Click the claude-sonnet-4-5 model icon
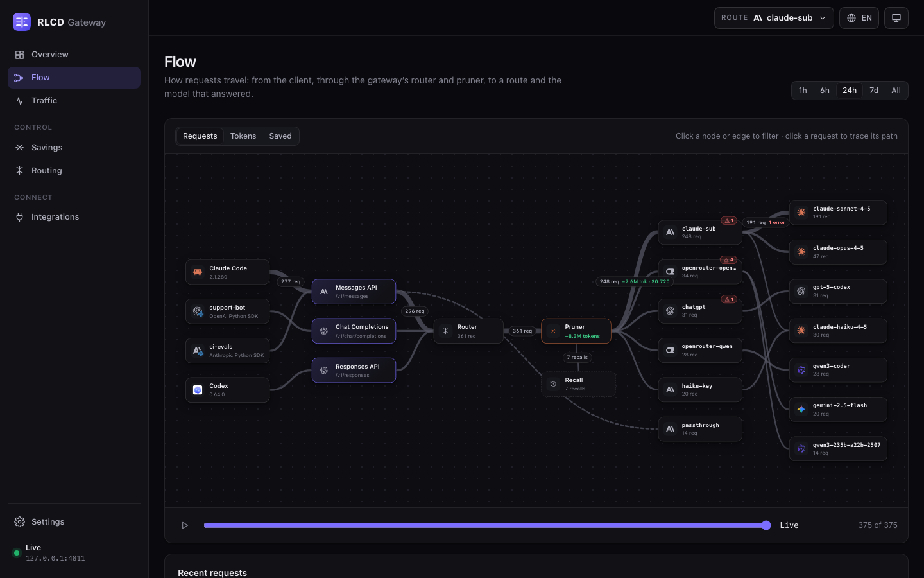Image resolution: width=924 pixels, height=578 pixels. 801,213
